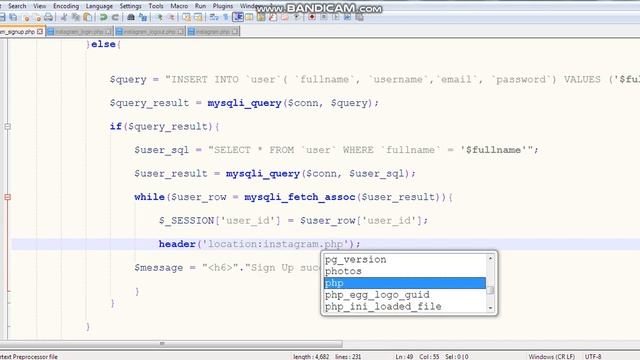Open the Macro menu
This screenshot has width=640, height=360.
[x=179, y=6]
